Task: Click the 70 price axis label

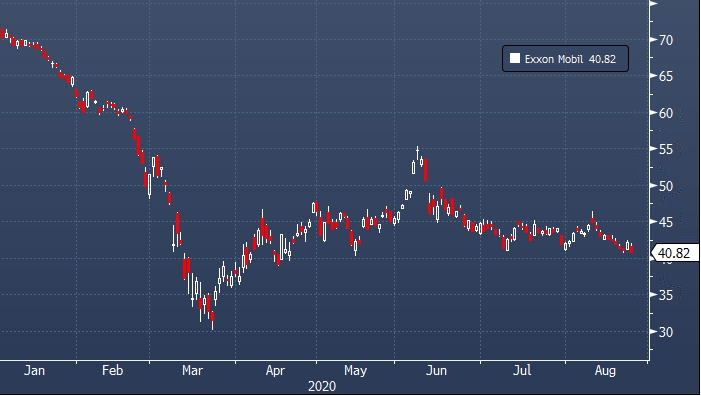Action: (666, 40)
